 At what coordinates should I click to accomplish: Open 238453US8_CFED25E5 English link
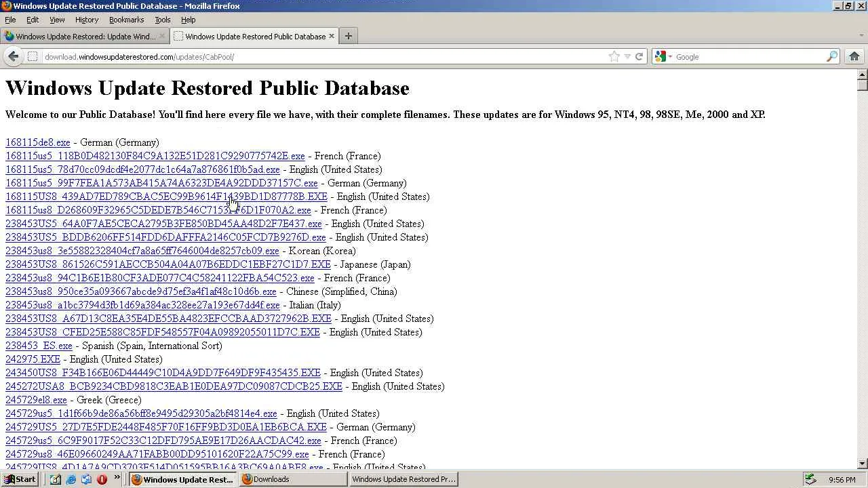(163, 332)
